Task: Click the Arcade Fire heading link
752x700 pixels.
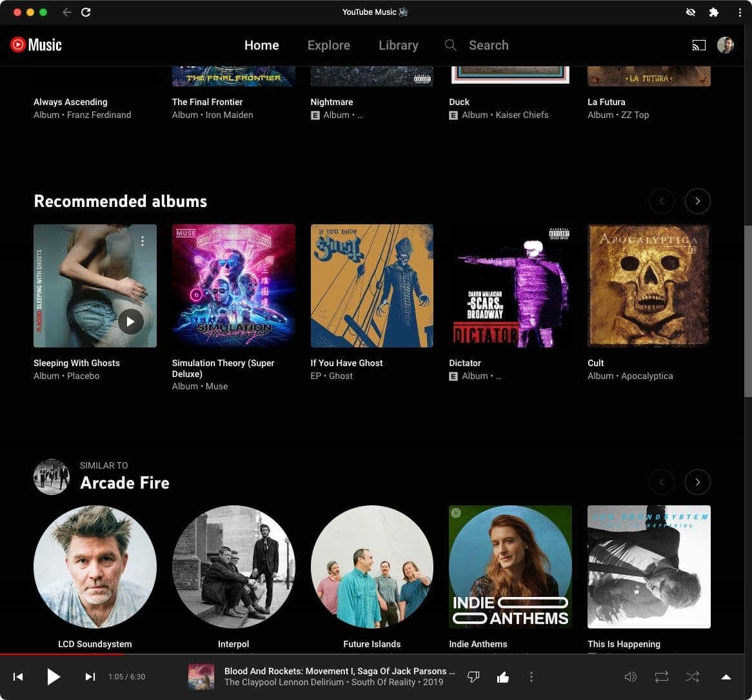Action: pos(124,482)
